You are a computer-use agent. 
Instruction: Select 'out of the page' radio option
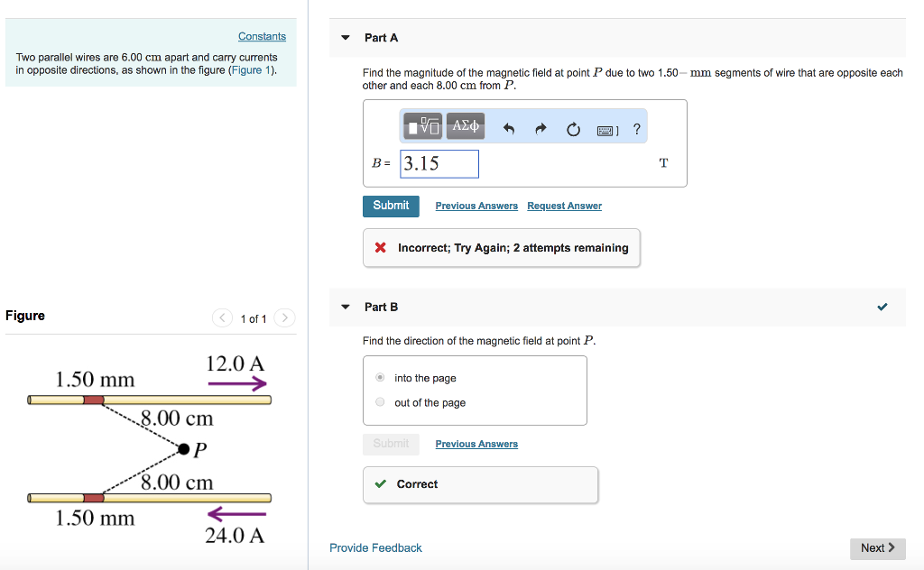click(380, 402)
